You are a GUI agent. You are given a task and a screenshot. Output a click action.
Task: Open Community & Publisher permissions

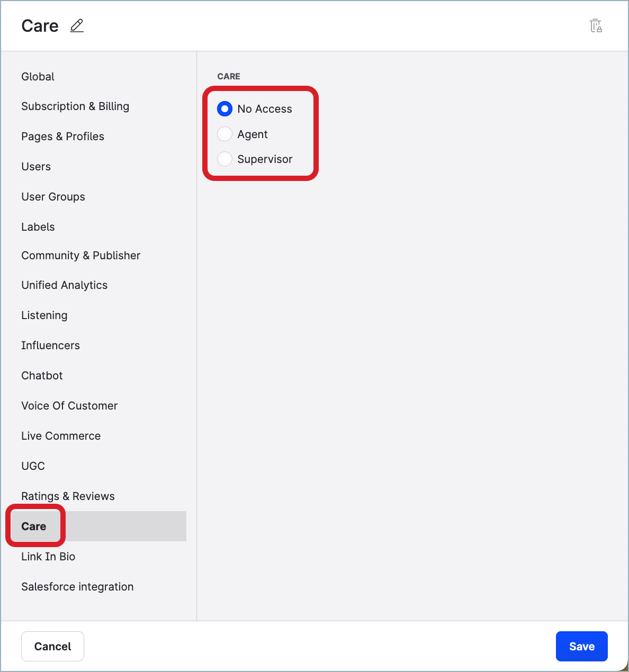pos(80,256)
